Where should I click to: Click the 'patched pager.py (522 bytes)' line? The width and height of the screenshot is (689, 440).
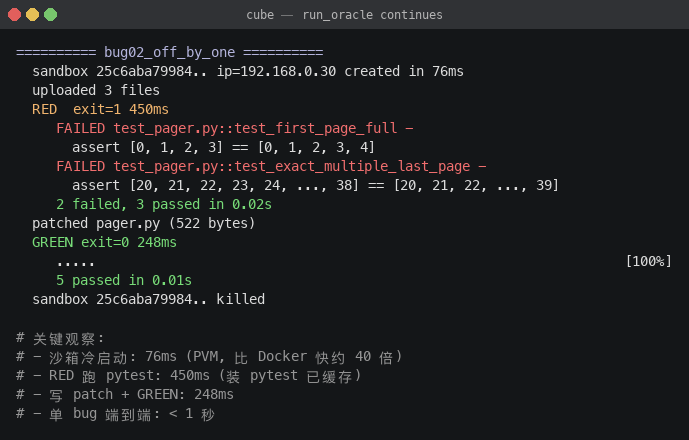[x=144, y=223]
